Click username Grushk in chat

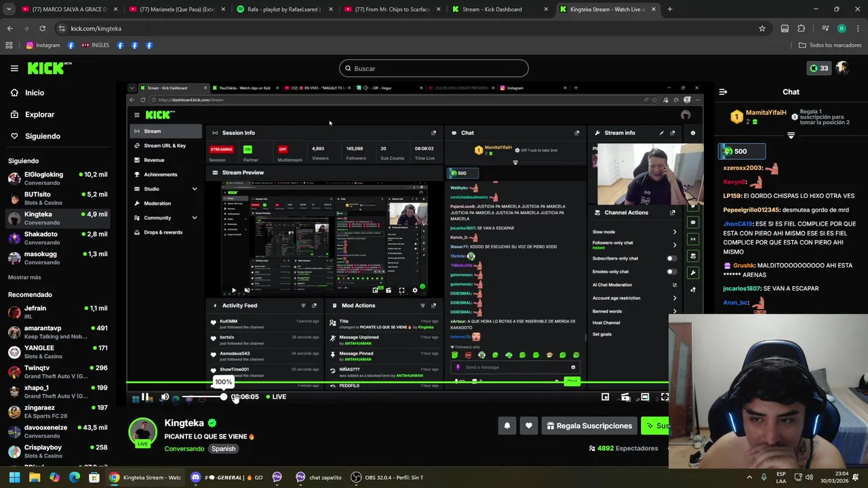click(743, 266)
